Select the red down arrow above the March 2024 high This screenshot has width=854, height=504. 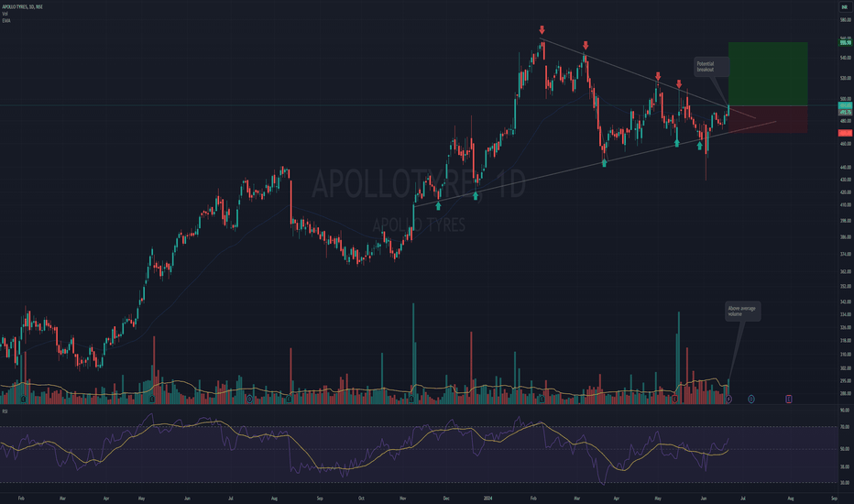pos(586,45)
